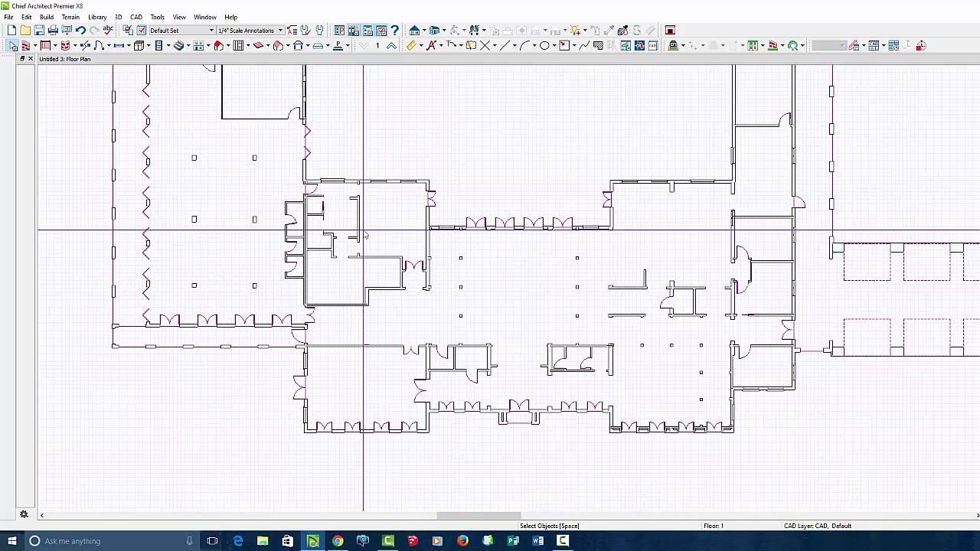Screen dimensions: 980x551
Task: Open the CAD menu
Action: tap(136, 17)
